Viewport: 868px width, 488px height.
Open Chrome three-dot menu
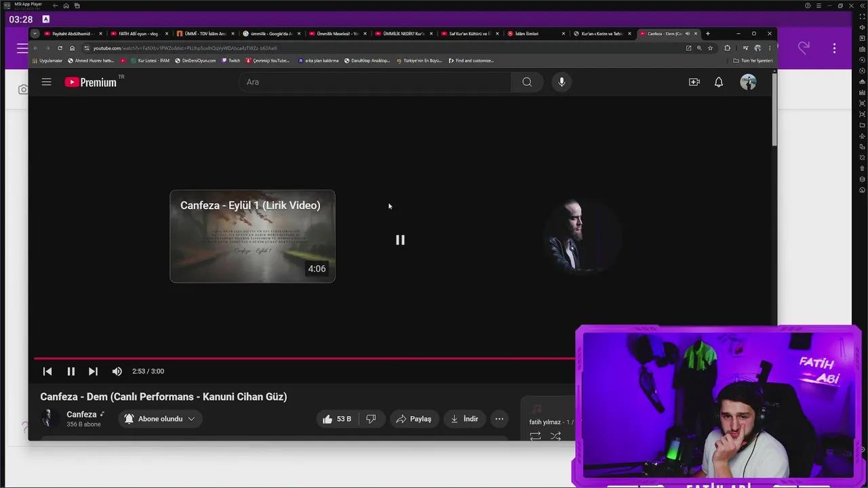[x=769, y=48]
